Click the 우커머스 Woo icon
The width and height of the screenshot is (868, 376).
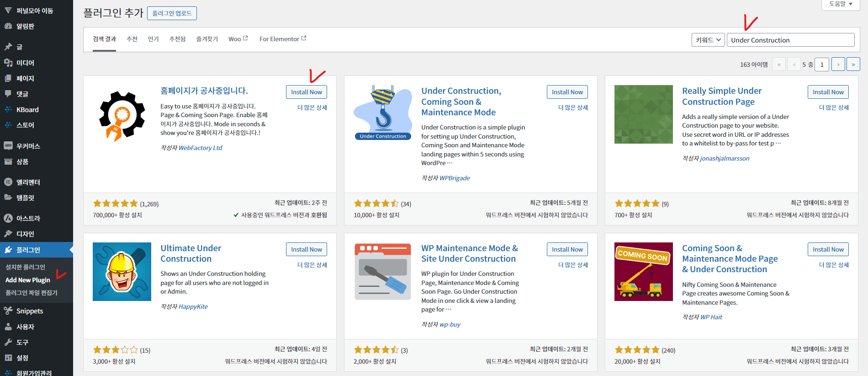pyautogui.click(x=8, y=146)
